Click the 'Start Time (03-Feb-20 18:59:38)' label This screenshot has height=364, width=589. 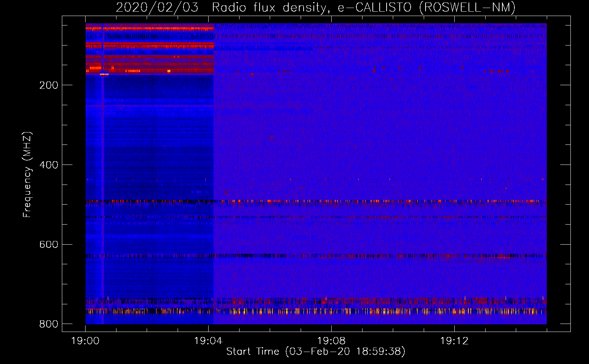[316, 351]
